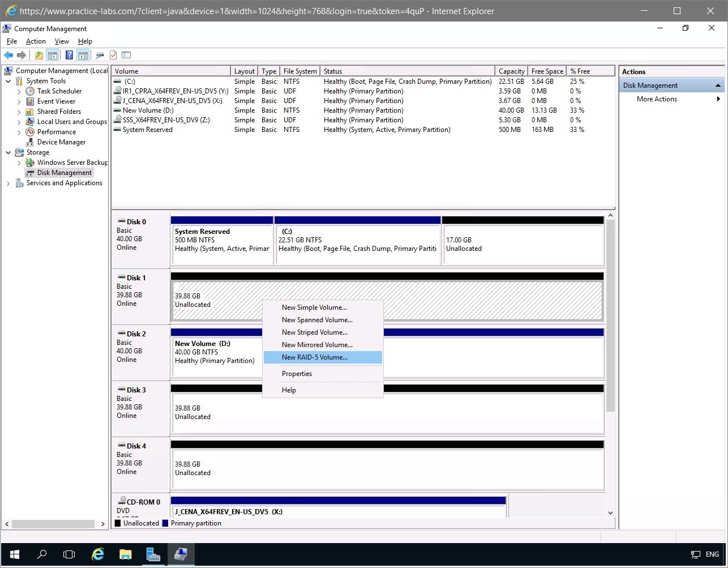Click the blue Help question mark icon

pos(69,55)
